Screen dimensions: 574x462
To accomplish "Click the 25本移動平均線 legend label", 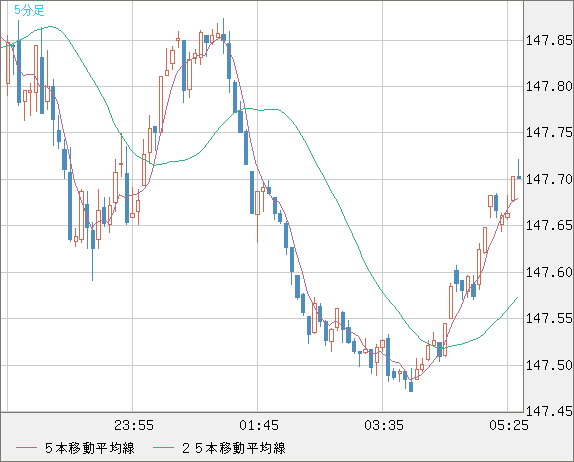I will click(x=234, y=448).
